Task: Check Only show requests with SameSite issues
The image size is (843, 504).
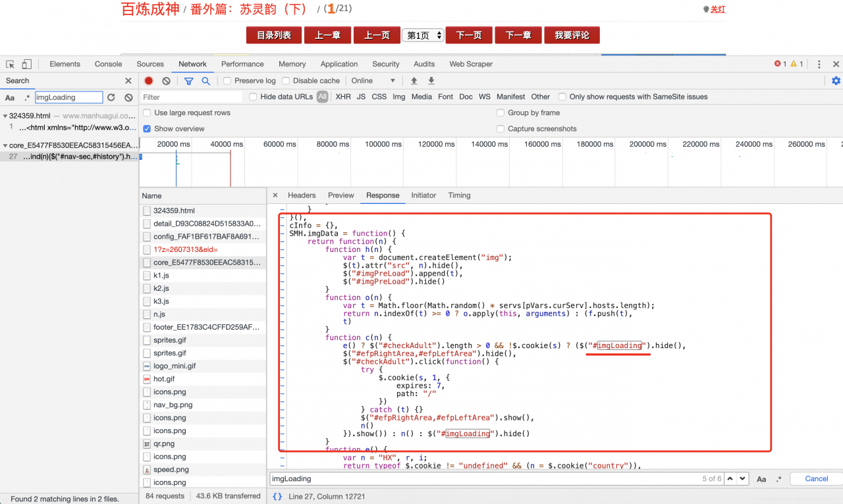Action: (562, 97)
